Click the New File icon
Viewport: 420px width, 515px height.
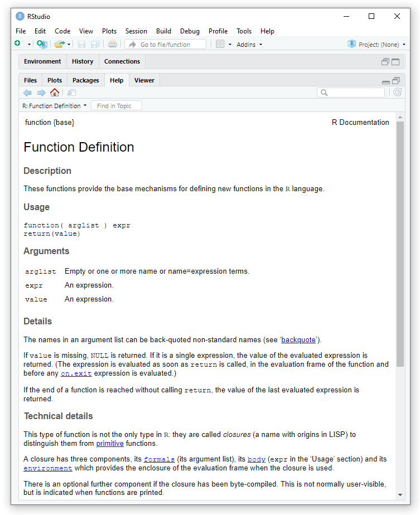click(18, 44)
